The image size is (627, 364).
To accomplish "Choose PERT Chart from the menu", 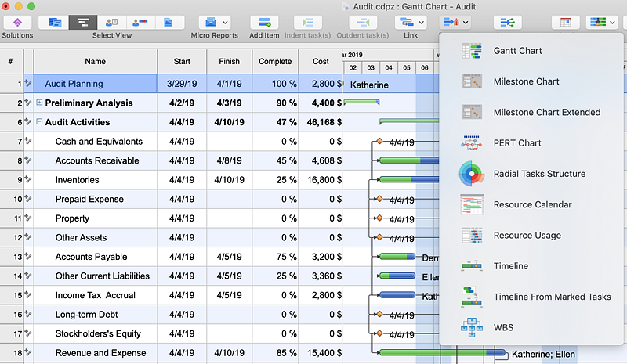I will pyautogui.click(x=517, y=143).
